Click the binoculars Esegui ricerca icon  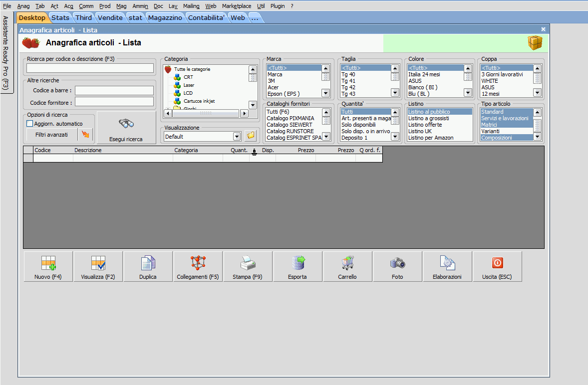(x=126, y=123)
